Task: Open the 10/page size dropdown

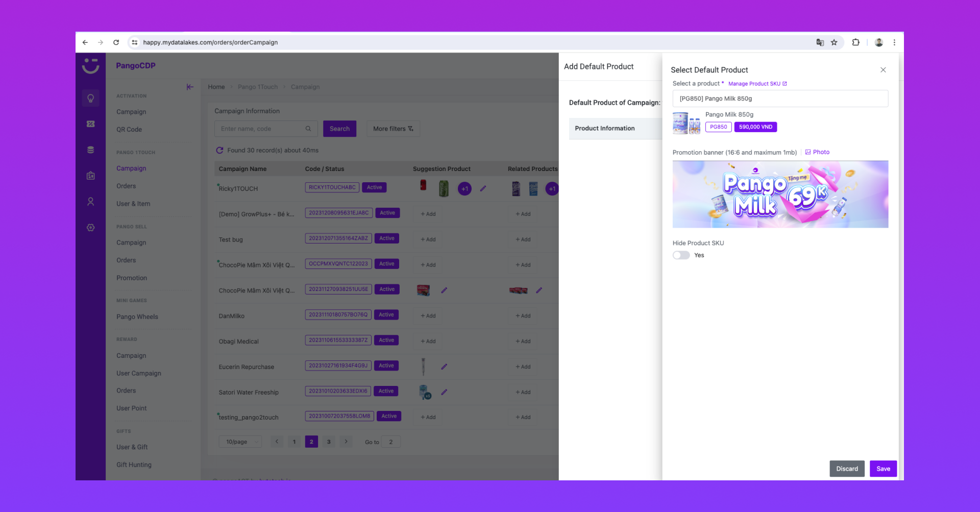Action: (240, 442)
